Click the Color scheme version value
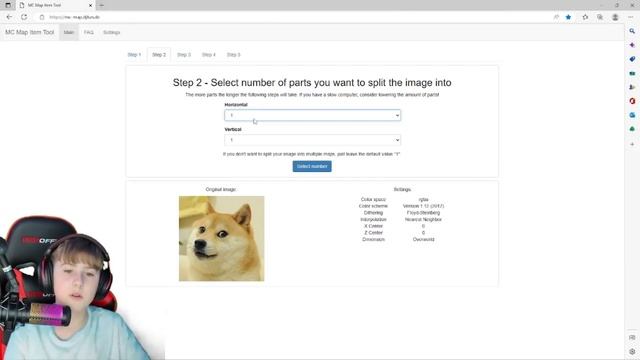 [423, 206]
